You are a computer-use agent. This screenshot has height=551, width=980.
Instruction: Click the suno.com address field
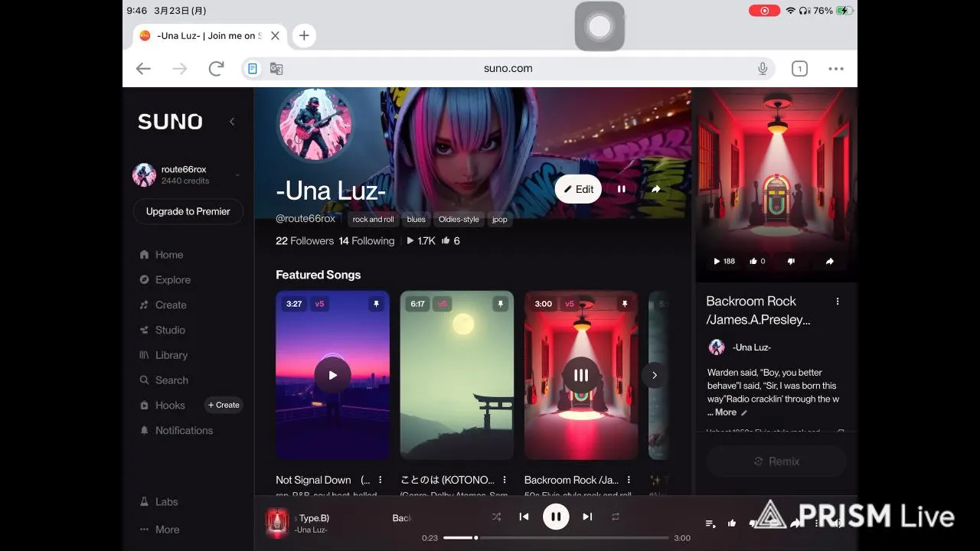point(508,68)
